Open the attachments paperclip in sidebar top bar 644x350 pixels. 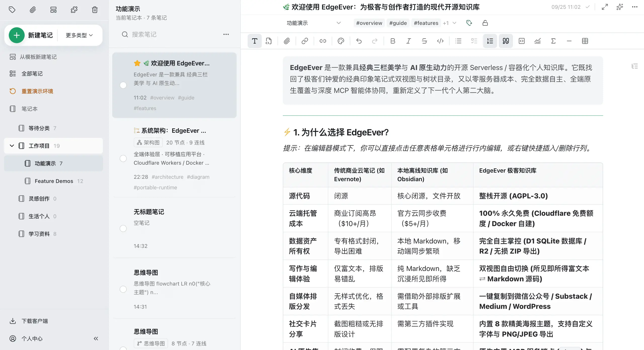[33, 10]
